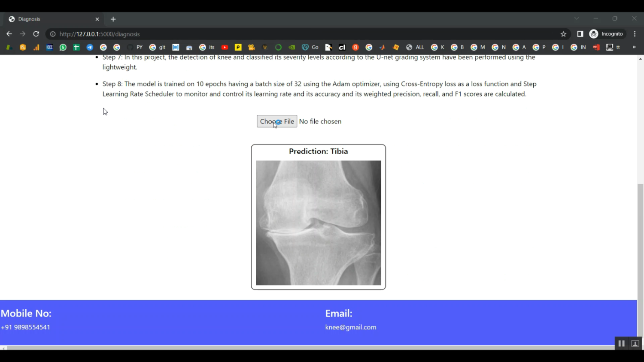The width and height of the screenshot is (644, 362).
Task: Click the picture icon beside the pause button
Action: tap(635, 344)
